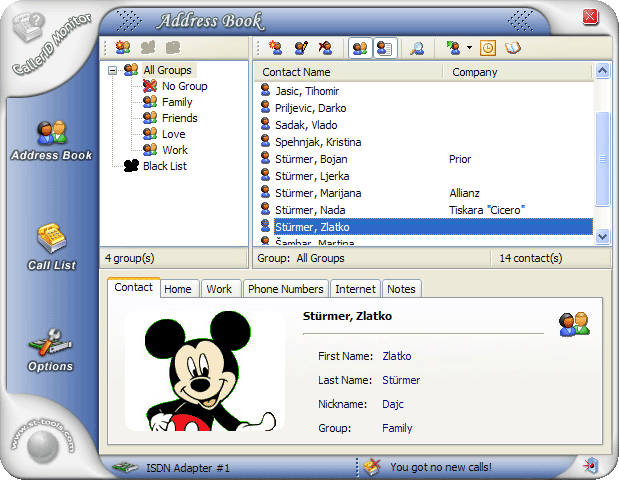Click the delete contact icon
Viewport: 619px width, 480px height.
click(325, 48)
